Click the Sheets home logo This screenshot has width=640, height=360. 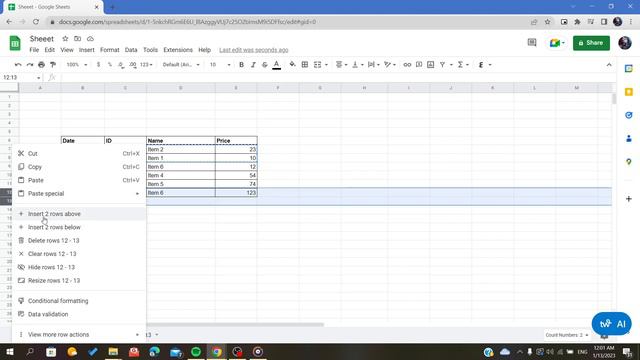[x=15, y=43]
